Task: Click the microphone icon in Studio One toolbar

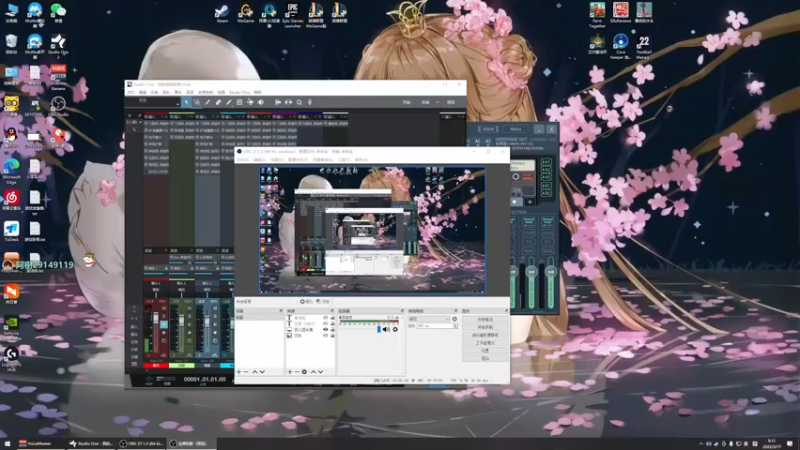Action: (310, 103)
